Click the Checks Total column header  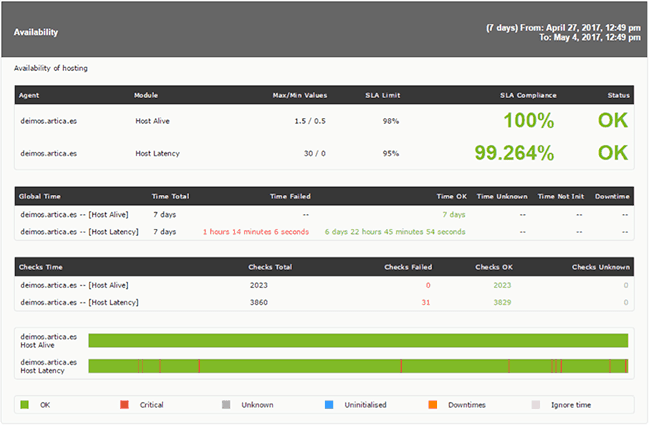point(270,267)
